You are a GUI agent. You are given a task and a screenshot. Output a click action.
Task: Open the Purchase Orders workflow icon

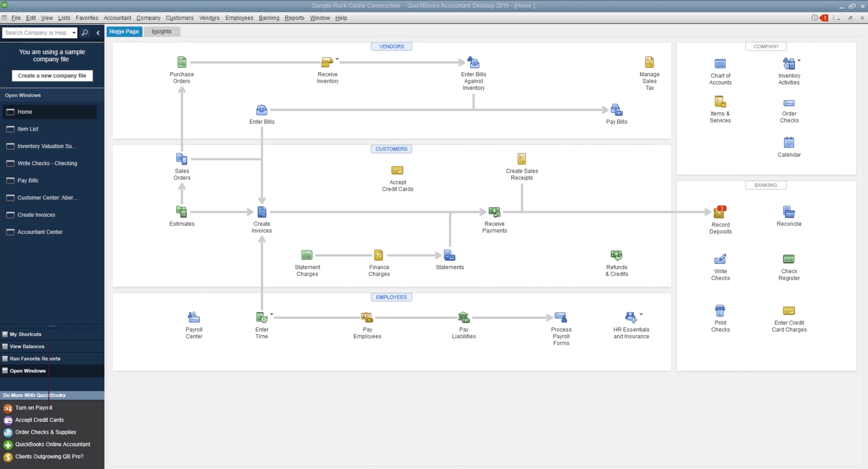[x=181, y=62]
